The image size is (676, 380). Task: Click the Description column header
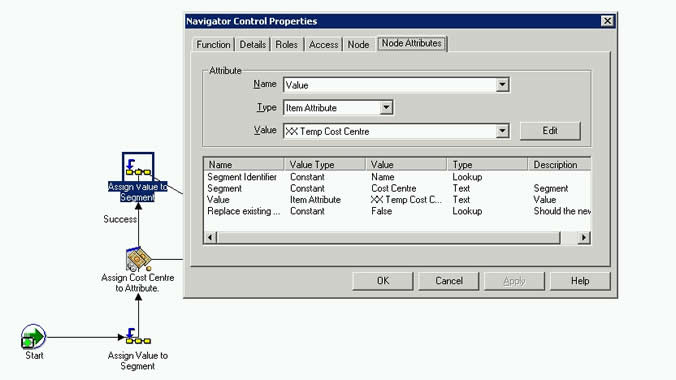[x=559, y=164]
